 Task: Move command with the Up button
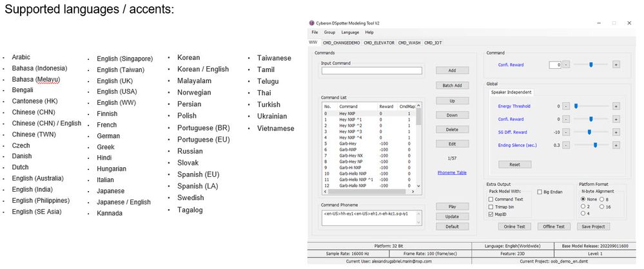pos(452,101)
